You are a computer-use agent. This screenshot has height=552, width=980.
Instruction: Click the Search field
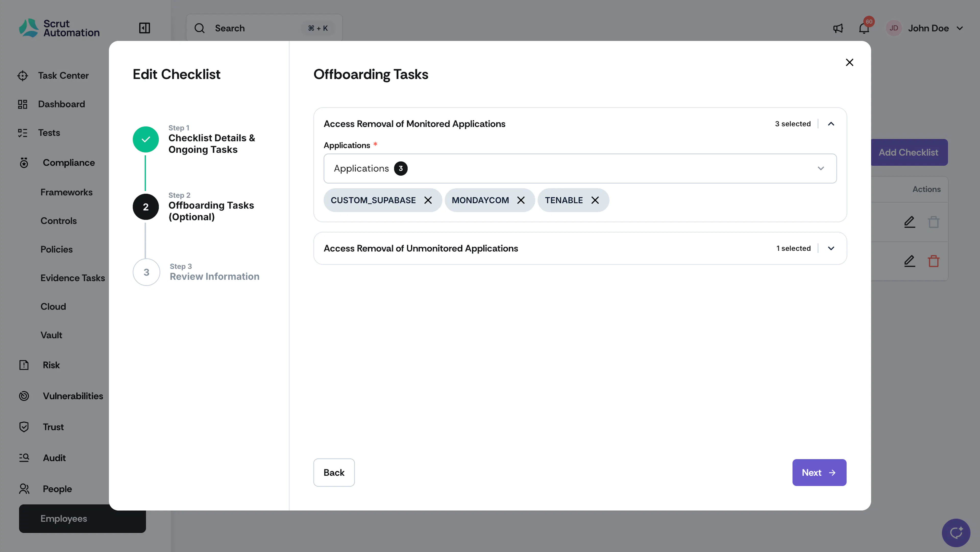pyautogui.click(x=264, y=28)
